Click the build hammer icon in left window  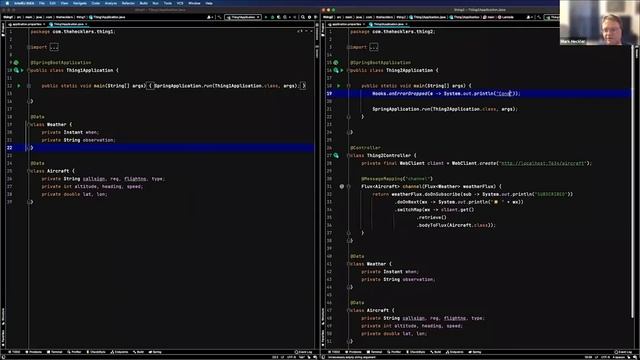(220, 17)
